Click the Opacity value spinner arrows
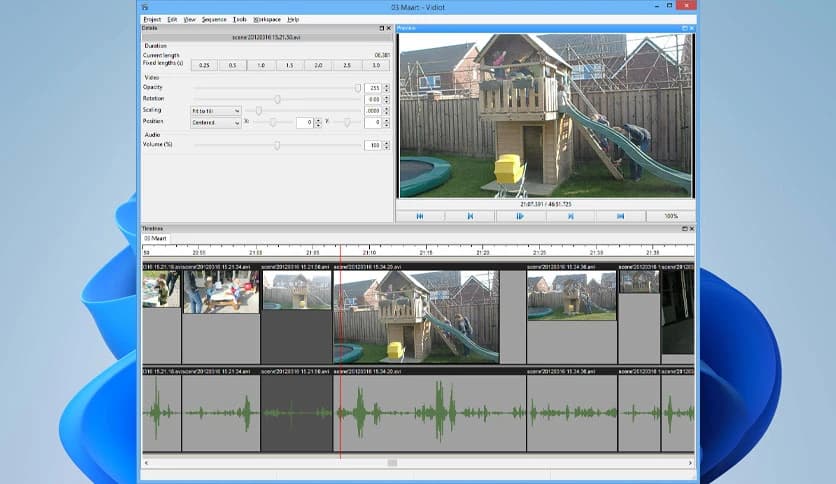The width and height of the screenshot is (836, 484). point(387,88)
